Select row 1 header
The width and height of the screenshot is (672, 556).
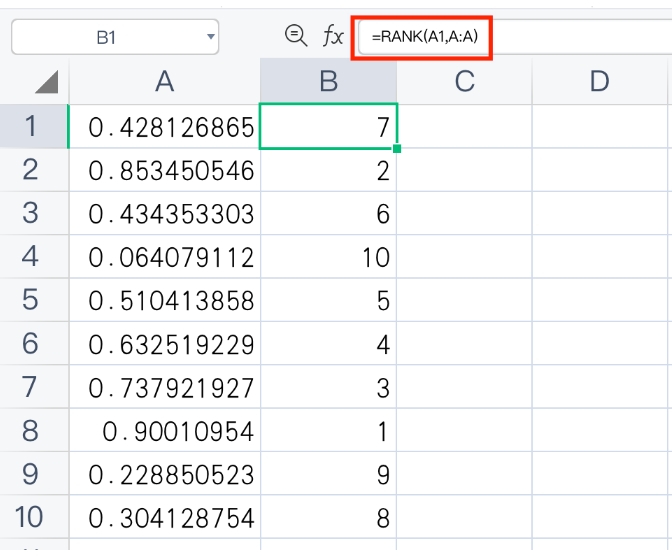click(x=34, y=126)
